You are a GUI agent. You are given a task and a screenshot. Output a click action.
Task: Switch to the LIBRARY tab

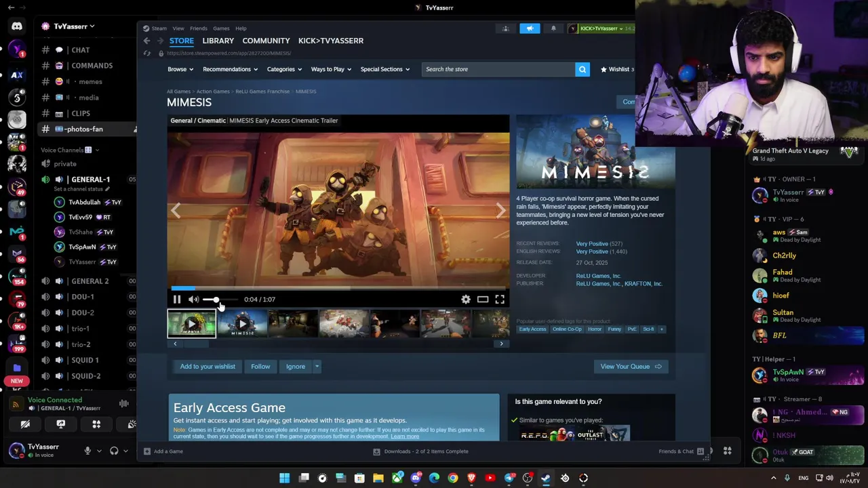point(218,41)
